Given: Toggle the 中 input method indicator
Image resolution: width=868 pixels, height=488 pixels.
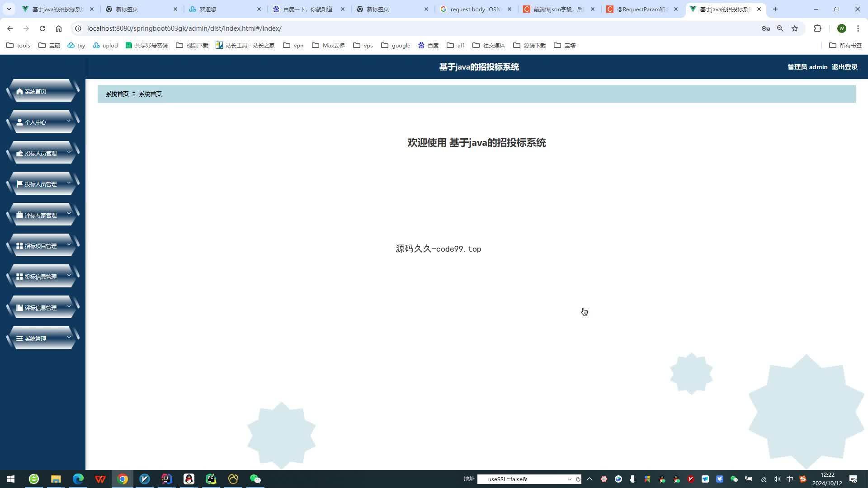Looking at the screenshot, I should point(790,479).
